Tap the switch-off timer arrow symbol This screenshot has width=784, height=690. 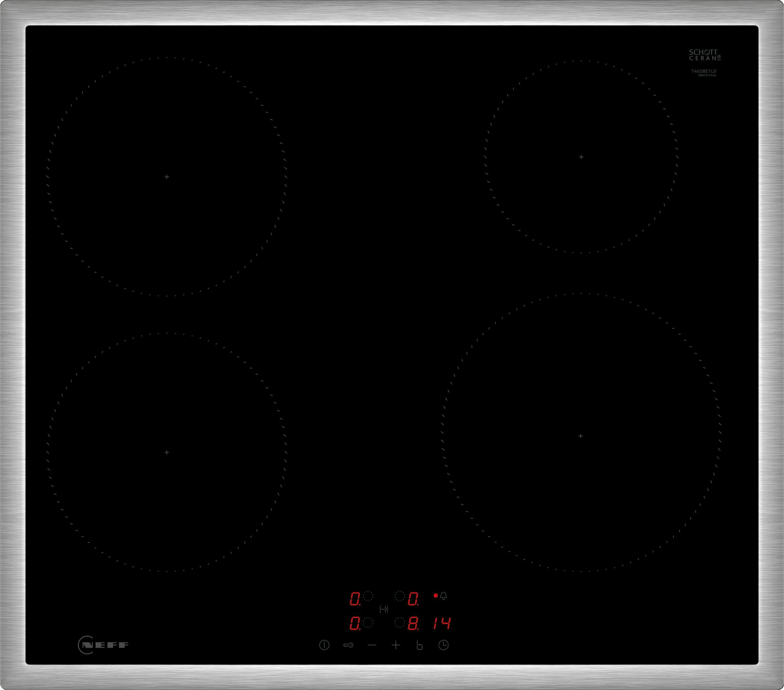coord(384,609)
